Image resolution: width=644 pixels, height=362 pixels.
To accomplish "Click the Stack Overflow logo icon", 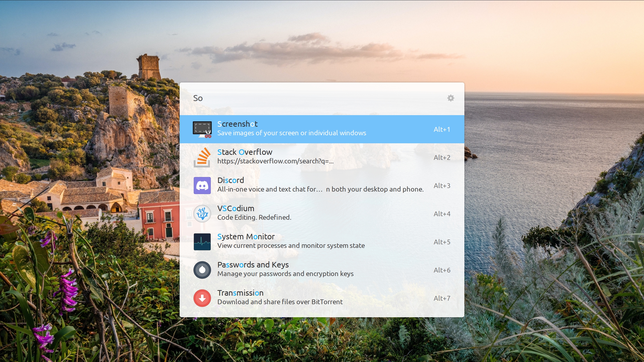I will [x=202, y=157].
